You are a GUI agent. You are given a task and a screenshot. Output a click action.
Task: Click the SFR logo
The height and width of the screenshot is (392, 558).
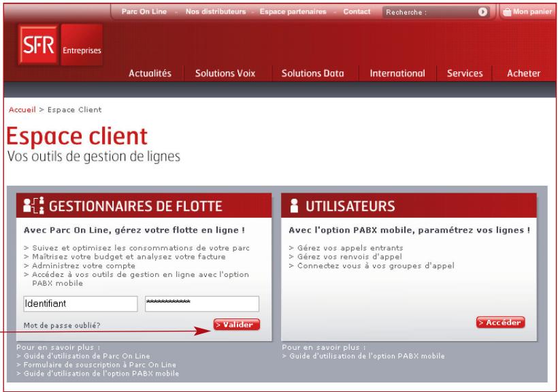(x=38, y=44)
